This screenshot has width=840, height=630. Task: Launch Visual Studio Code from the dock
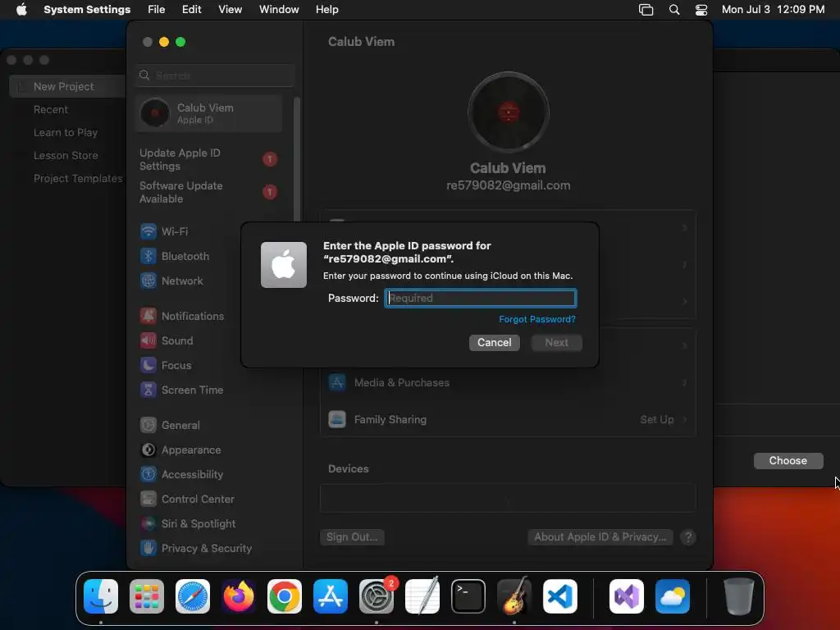coord(559,596)
